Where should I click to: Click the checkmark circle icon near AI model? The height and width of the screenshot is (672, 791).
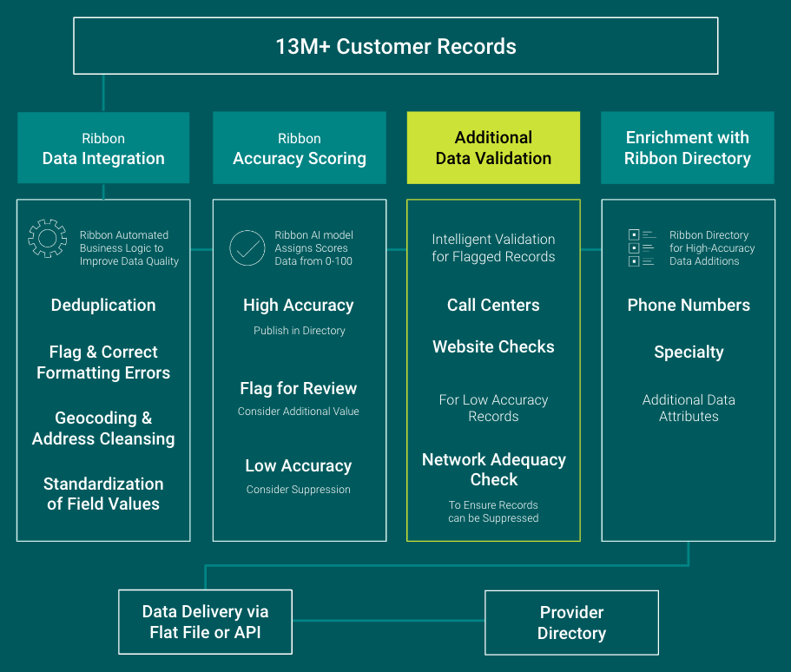point(247,247)
